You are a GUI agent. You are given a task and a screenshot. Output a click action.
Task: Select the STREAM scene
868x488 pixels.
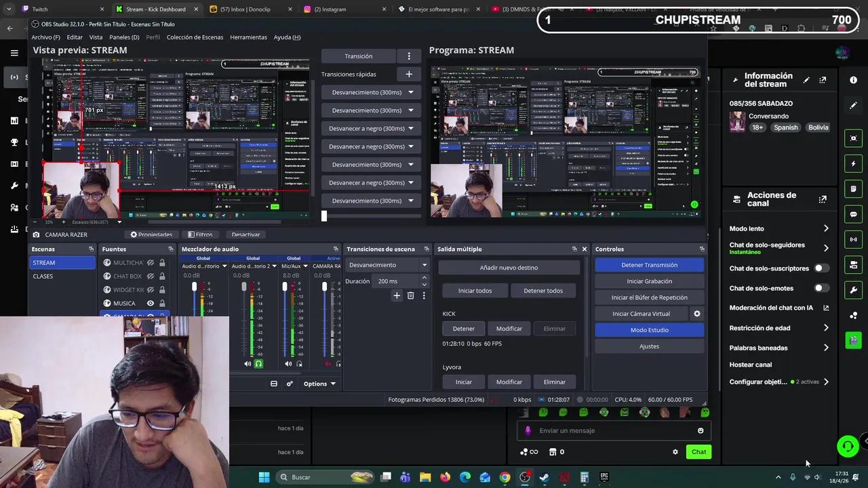click(x=63, y=262)
